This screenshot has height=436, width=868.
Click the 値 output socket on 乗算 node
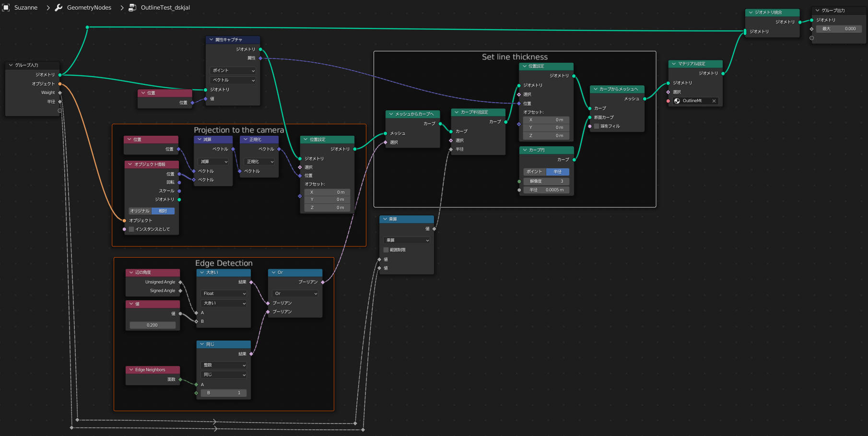(434, 229)
